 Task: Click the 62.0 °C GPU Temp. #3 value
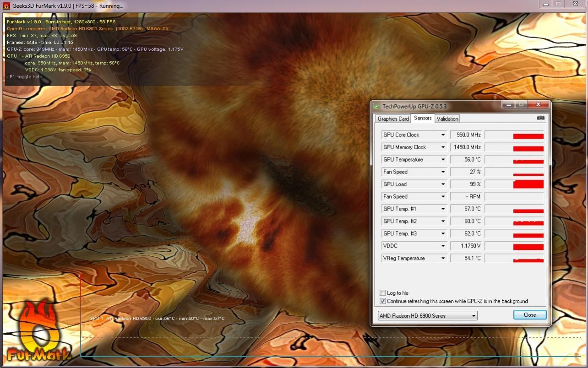point(466,234)
